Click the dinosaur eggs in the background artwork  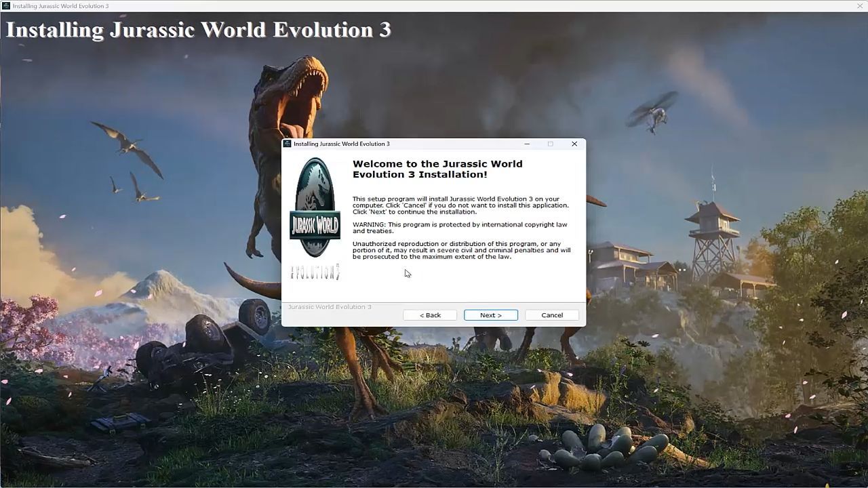click(604, 447)
